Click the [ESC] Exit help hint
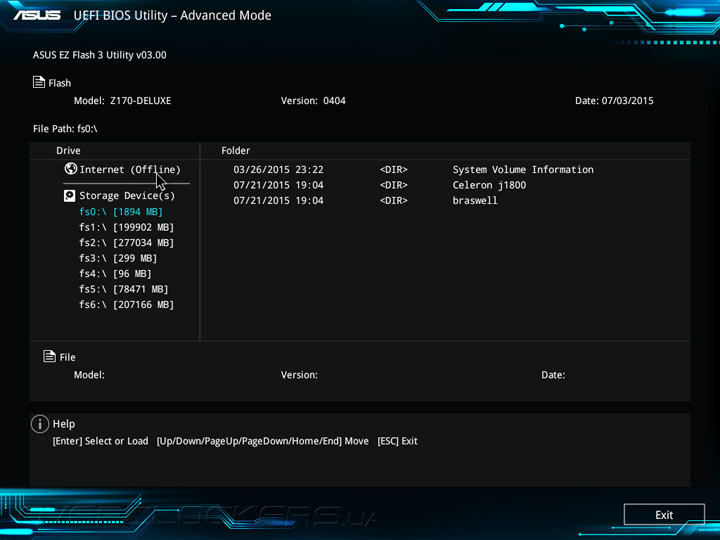 [x=398, y=441]
